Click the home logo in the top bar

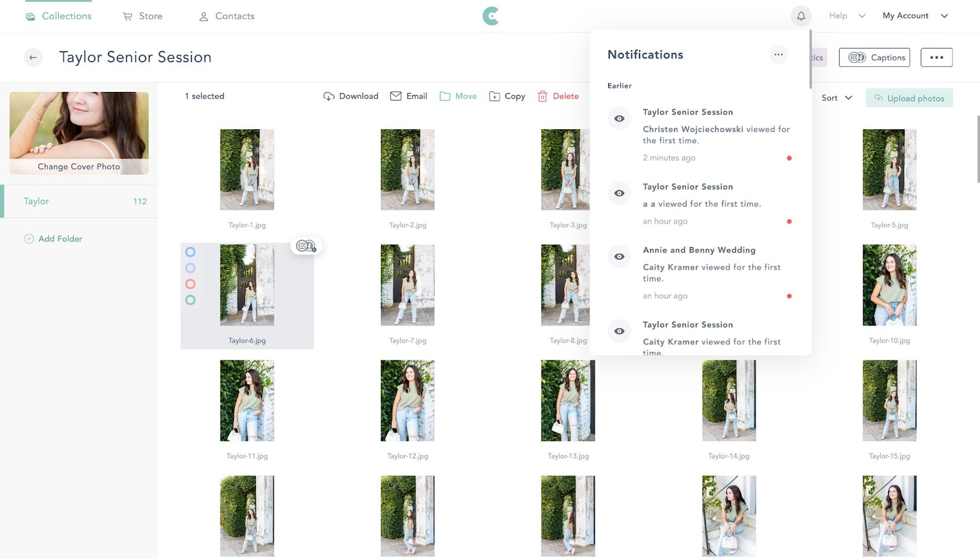click(491, 16)
